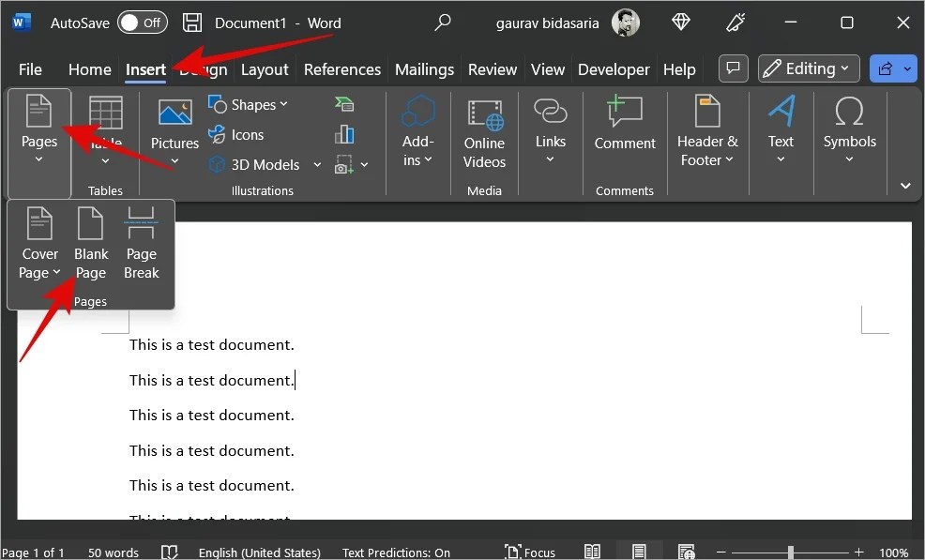Switch AutoSave off toggle
The height and width of the screenshot is (560, 925).
tap(142, 22)
